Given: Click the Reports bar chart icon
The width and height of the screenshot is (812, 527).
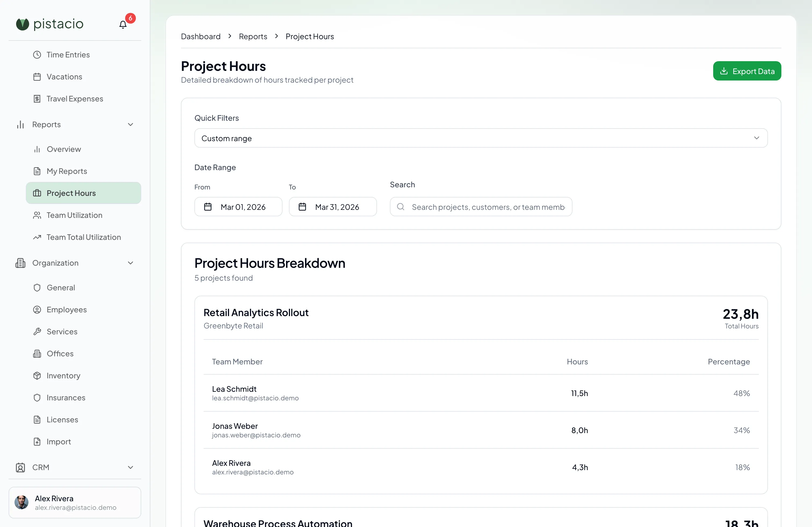Looking at the screenshot, I should (20, 125).
